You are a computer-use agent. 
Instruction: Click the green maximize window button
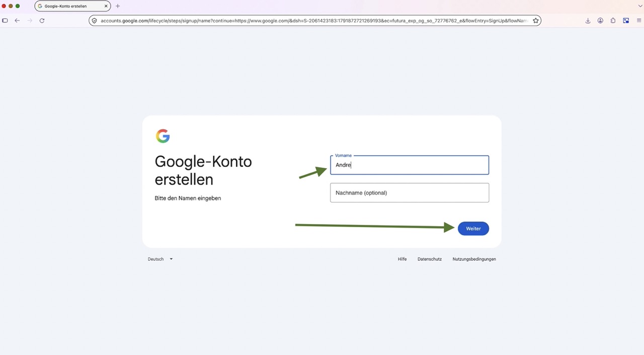pyautogui.click(x=18, y=6)
